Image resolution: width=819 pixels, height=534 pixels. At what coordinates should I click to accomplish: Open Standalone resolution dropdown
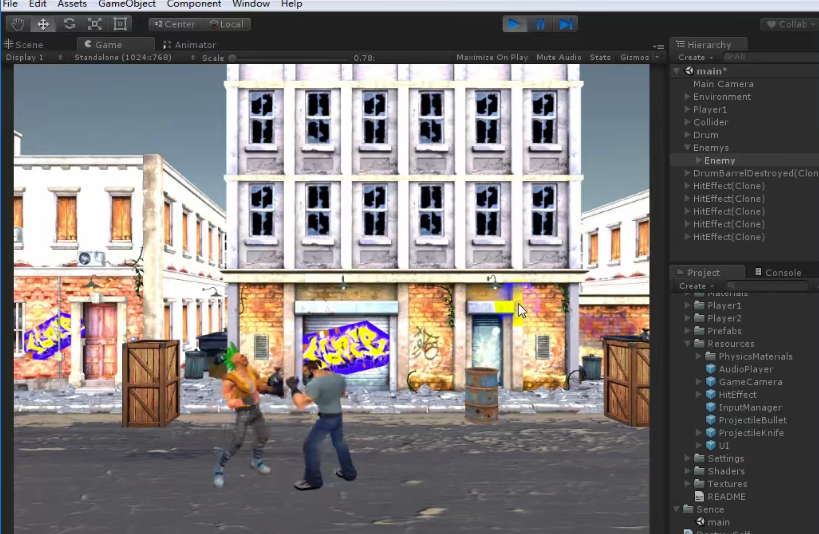point(134,57)
